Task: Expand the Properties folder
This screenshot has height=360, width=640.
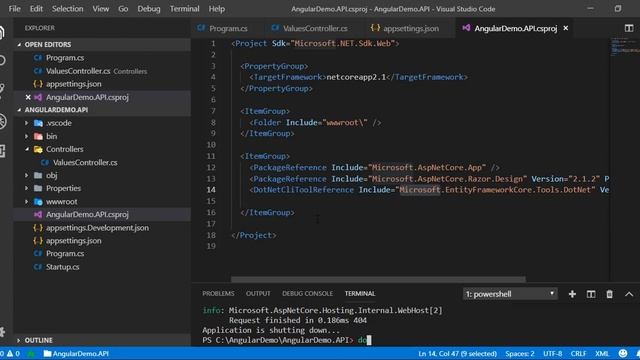Action: point(102,188)
